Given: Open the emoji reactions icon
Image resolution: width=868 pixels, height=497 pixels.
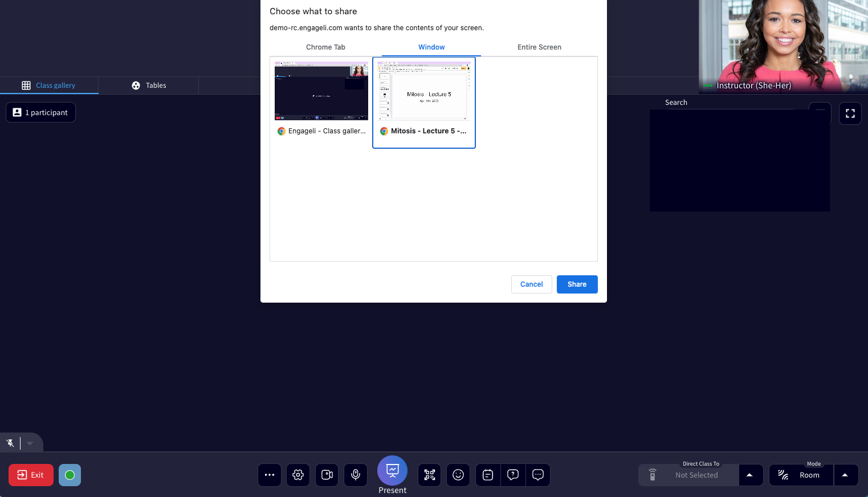Looking at the screenshot, I should 458,475.
